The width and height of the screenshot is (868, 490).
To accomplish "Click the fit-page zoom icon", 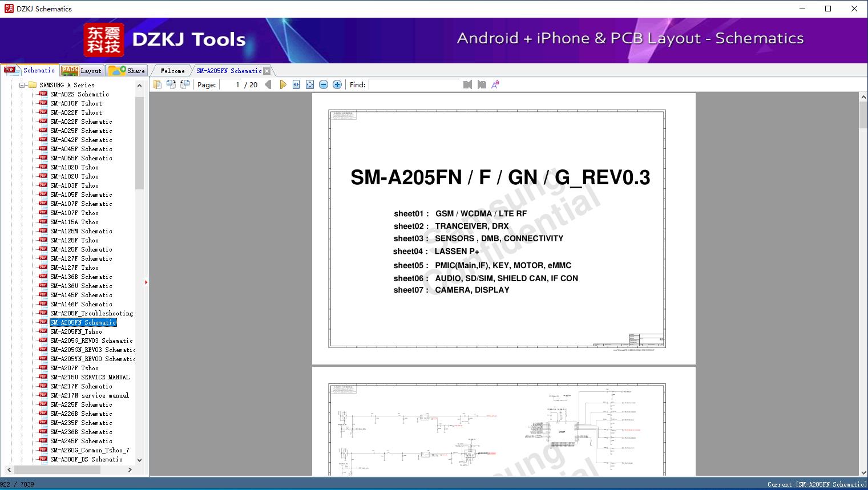I will 310,84.
